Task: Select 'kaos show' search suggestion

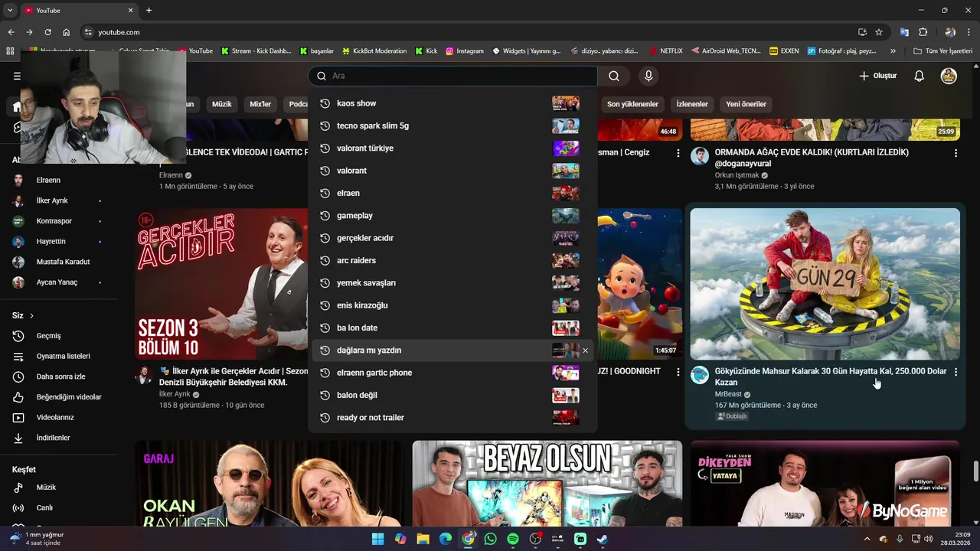Action: point(452,103)
